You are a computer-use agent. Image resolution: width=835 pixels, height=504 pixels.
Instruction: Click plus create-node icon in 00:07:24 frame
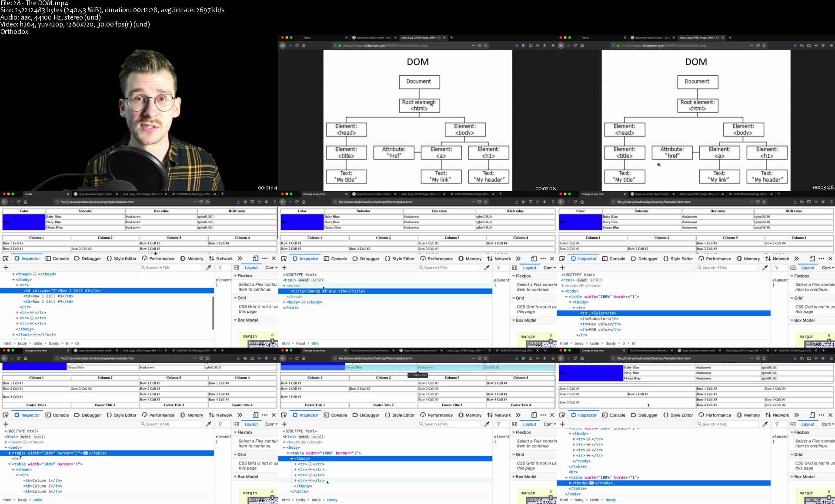562,268
